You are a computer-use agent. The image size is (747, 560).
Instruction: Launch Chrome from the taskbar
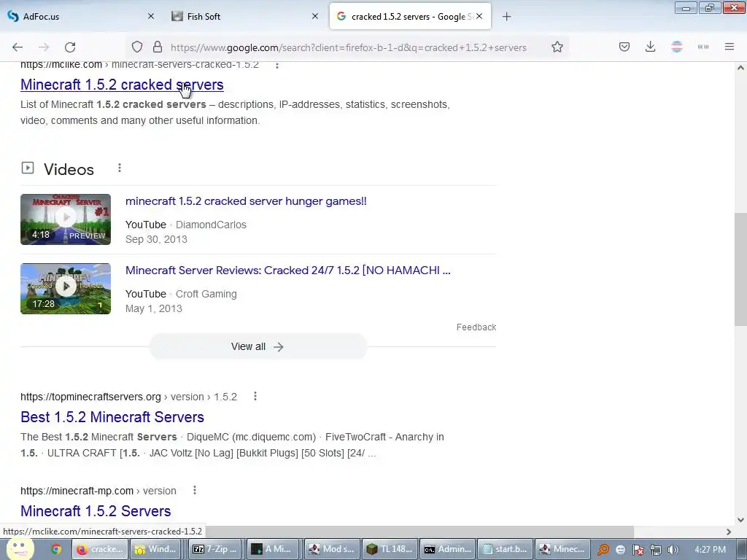[x=56, y=549]
